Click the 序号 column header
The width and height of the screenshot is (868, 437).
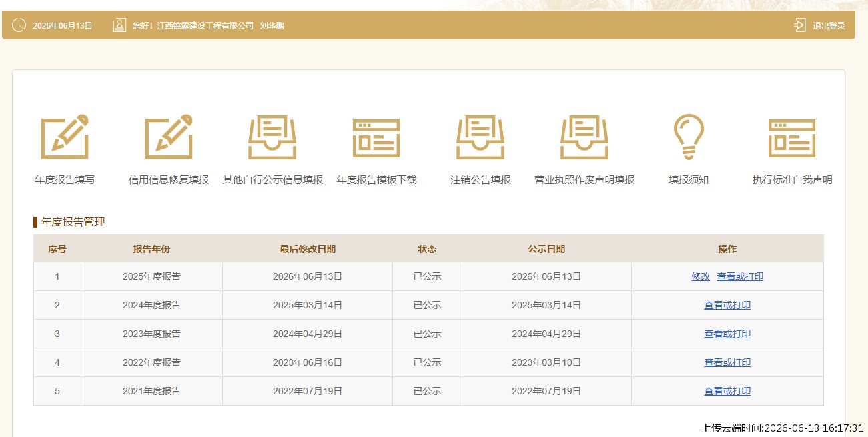[x=57, y=249]
